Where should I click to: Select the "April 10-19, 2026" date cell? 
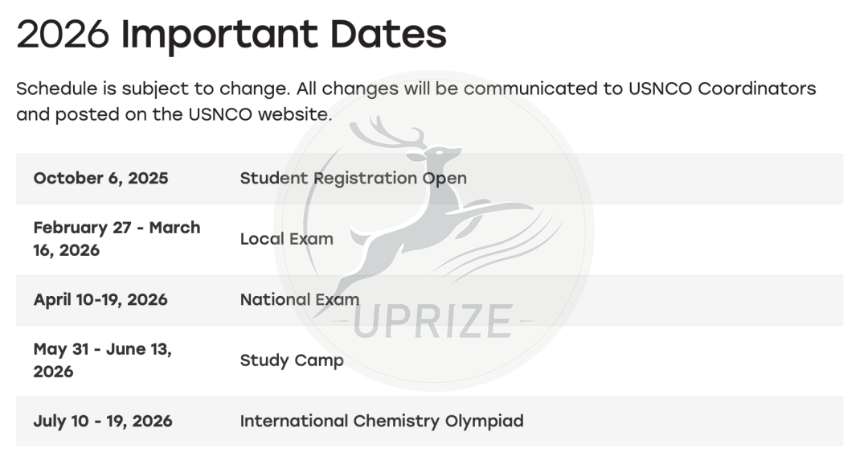(x=100, y=300)
